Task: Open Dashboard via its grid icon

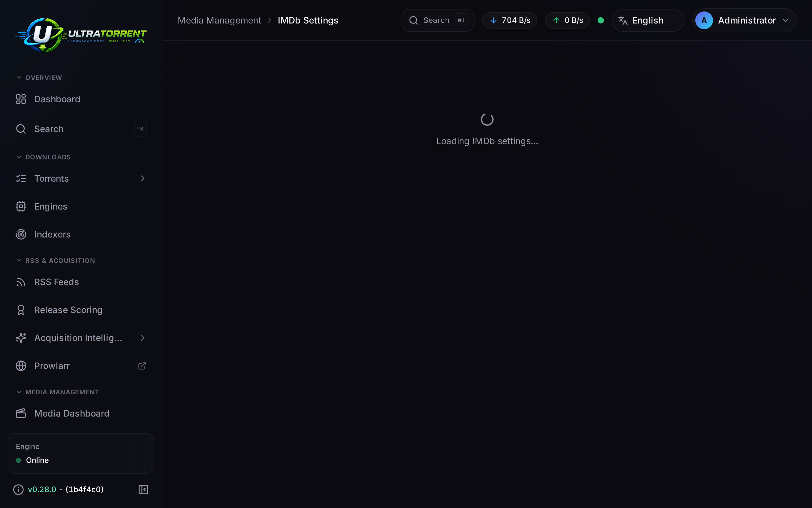Action: [x=21, y=99]
